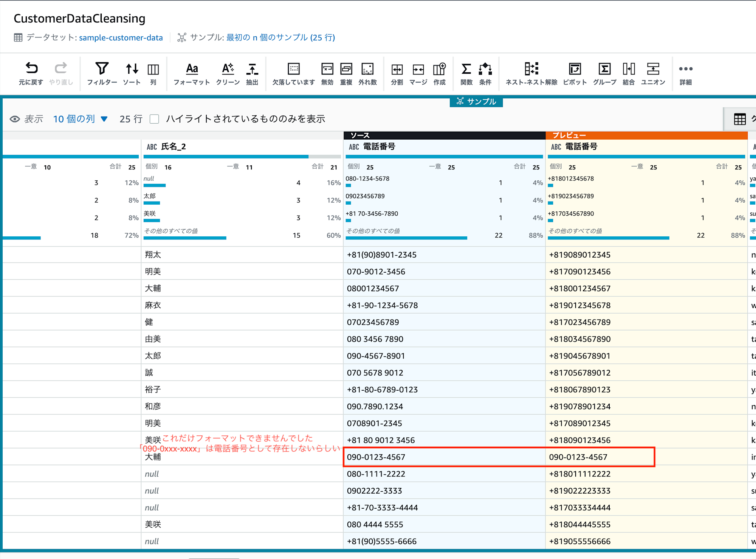Open the Sort (ソート) tool

[132, 73]
